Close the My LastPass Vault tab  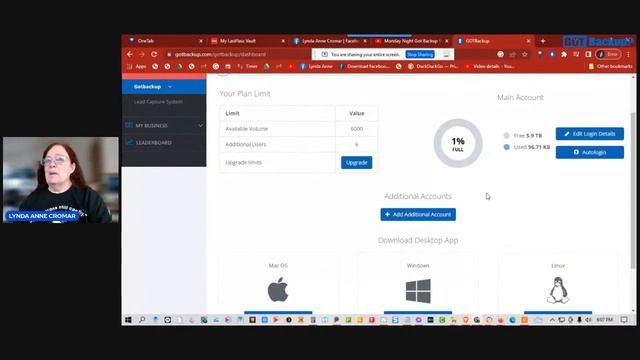pos(283,41)
